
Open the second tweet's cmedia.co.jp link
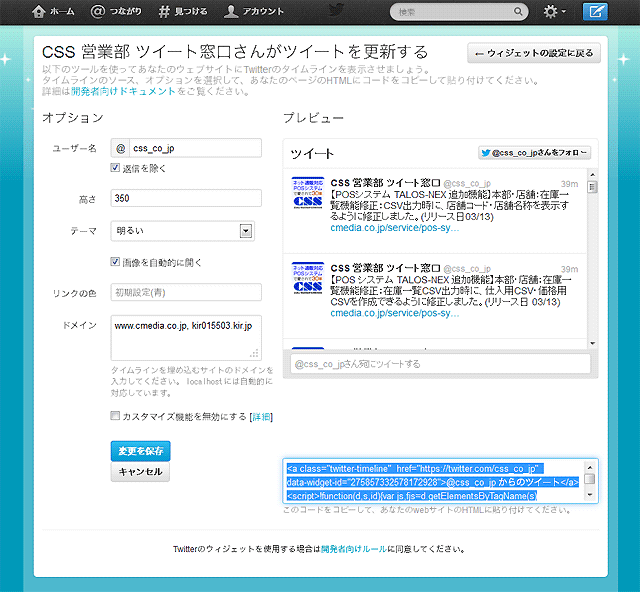(395, 313)
